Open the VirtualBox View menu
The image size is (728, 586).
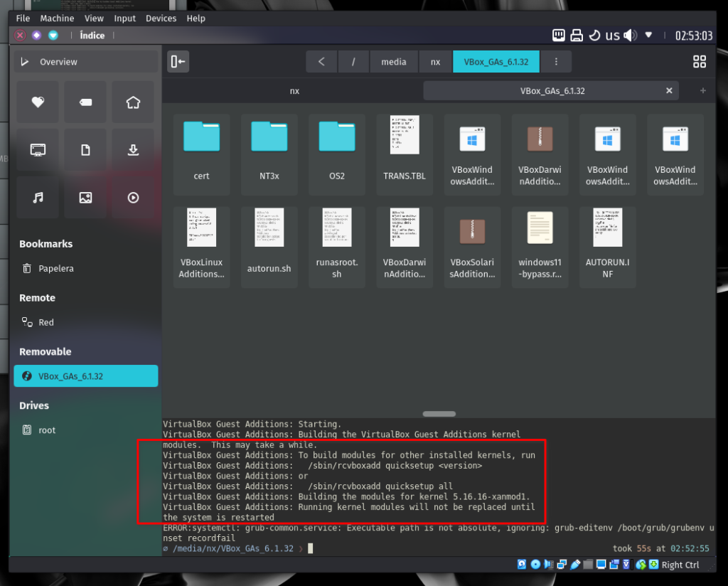(x=94, y=18)
